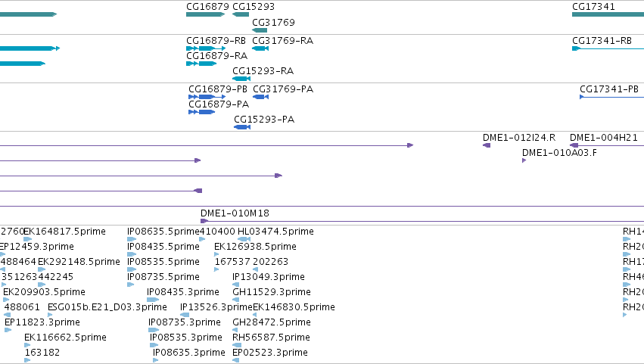Click EST label 442245
The width and height of the screenshot is (644, 364).
click(55, 277)
